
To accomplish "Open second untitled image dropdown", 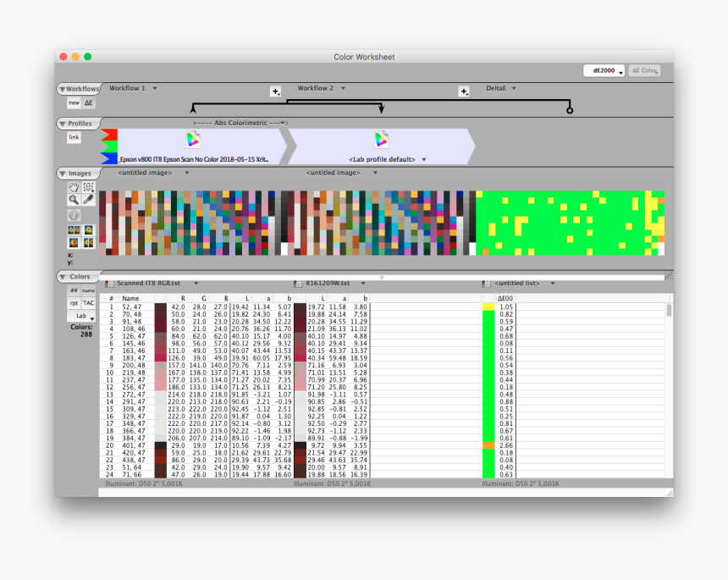I will point(375,173).
